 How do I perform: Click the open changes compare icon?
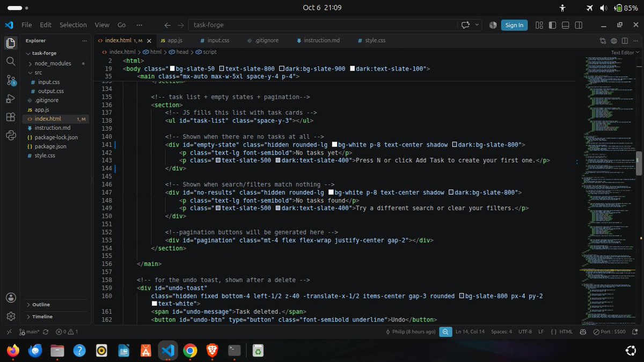click(603, 40)
